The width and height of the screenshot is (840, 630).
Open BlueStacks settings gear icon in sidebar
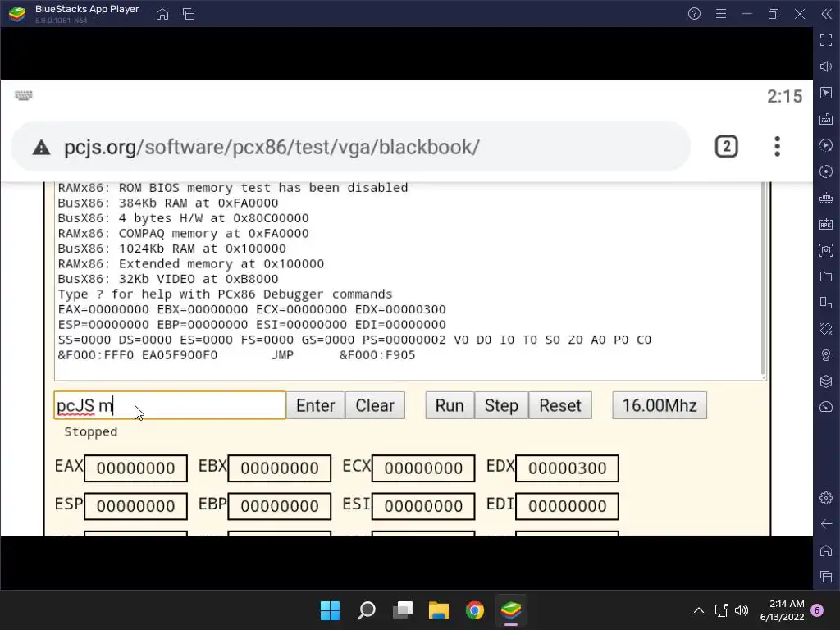[x=826, y=498]
